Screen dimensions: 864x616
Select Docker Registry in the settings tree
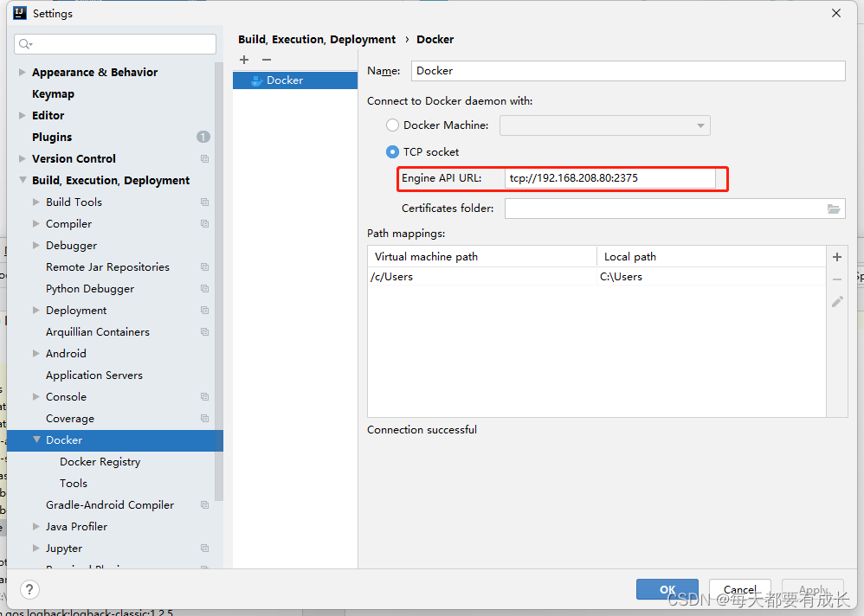(x=99, y=461)
